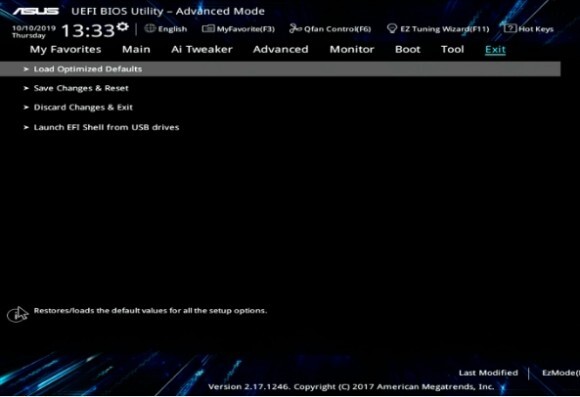The width and height of the screenshot is (580, 397).
Task: View Last Modified settings
Action: [x=488, y=373]
